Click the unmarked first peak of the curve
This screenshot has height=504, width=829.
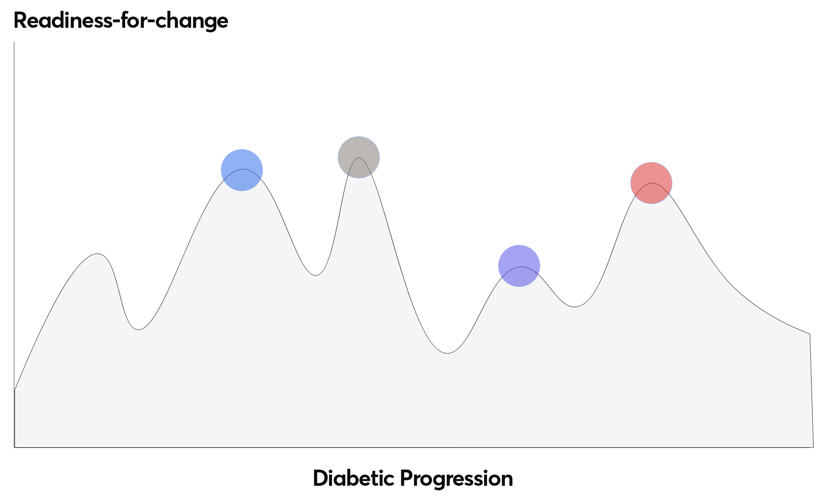97,254
